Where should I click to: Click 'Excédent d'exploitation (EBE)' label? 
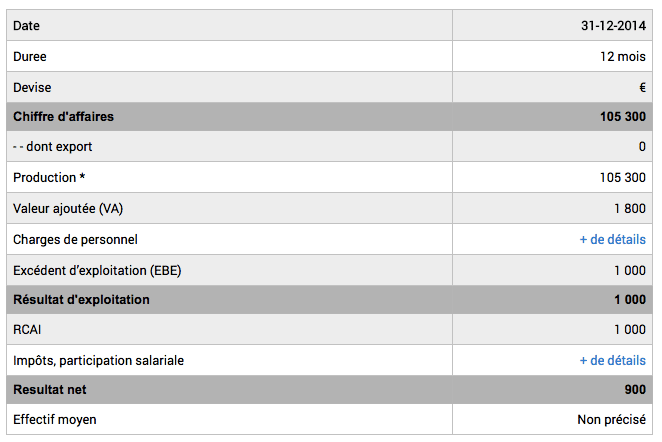click(x=97, y=270)
